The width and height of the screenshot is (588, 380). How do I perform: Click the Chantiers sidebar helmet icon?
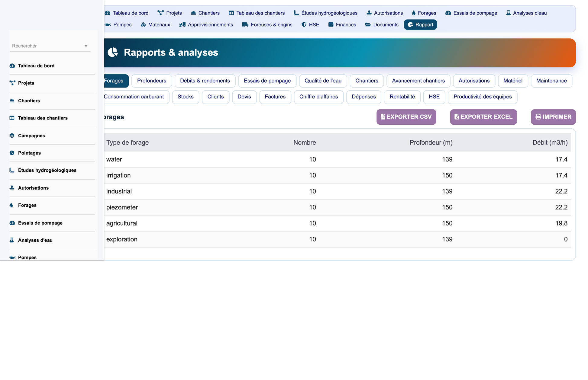(x=12, y=101)
